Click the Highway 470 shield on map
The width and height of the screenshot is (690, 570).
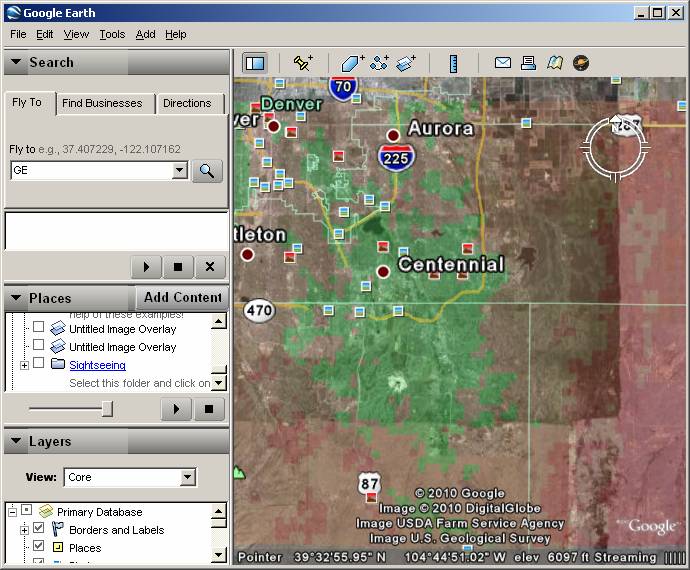[x=259, y=310]
